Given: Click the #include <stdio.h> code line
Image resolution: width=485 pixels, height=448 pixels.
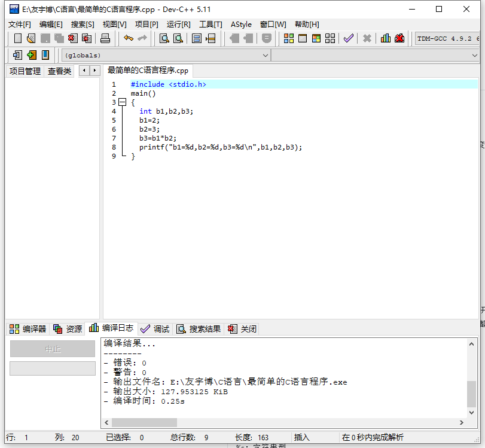Looking at the screenshot, I should pos(168,84).
